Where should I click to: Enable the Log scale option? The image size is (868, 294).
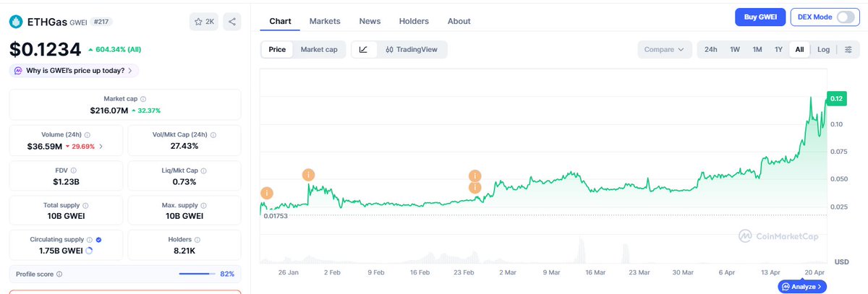(x=824, y=50)
